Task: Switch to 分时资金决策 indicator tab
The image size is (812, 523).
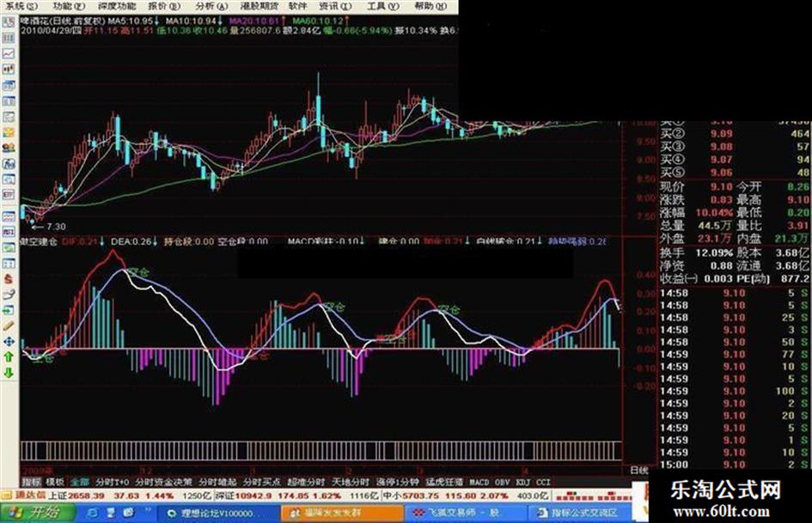Action: coord(163,482)
